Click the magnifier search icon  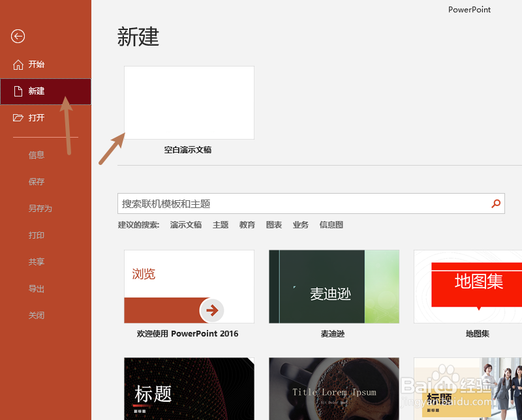pyautogui.click(x=496, y=203)
